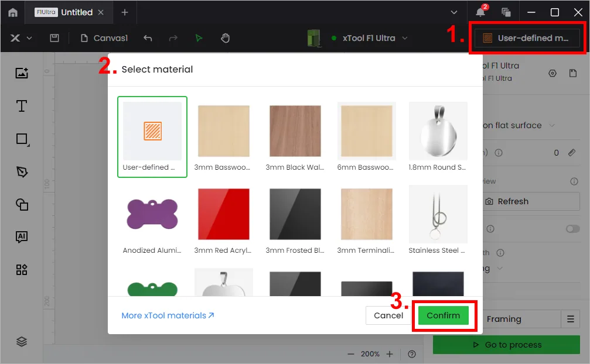Click the preview info icon
The image size is (590, 364).
574,181
